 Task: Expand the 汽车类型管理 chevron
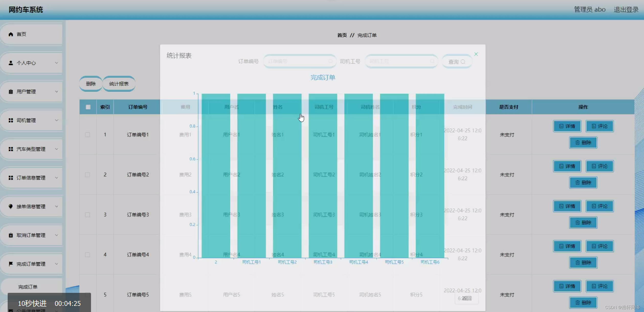[57, 149]
